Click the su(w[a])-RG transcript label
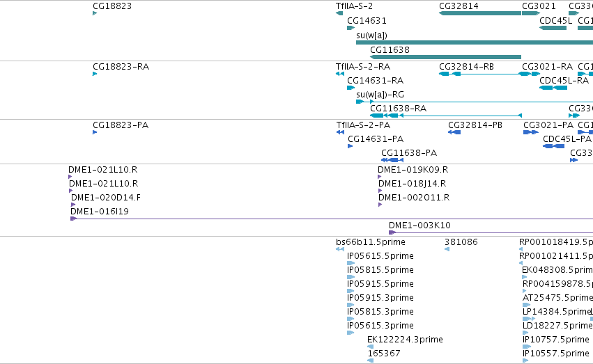 (380, 95)
